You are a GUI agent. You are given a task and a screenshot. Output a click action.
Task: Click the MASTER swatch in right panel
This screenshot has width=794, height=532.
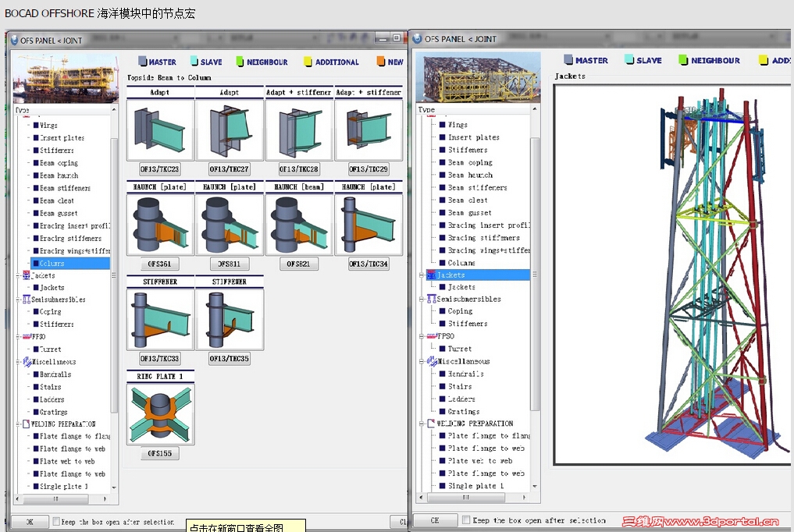(568, 59)
